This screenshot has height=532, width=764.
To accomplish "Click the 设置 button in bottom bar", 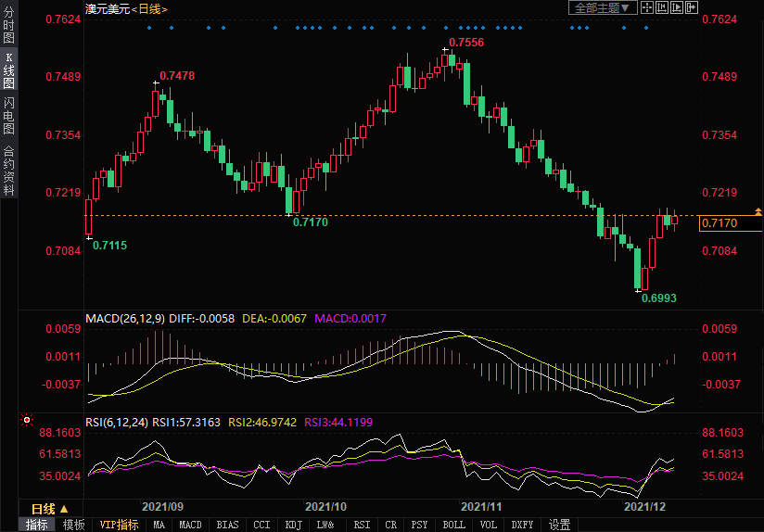I will click(559, 525).
